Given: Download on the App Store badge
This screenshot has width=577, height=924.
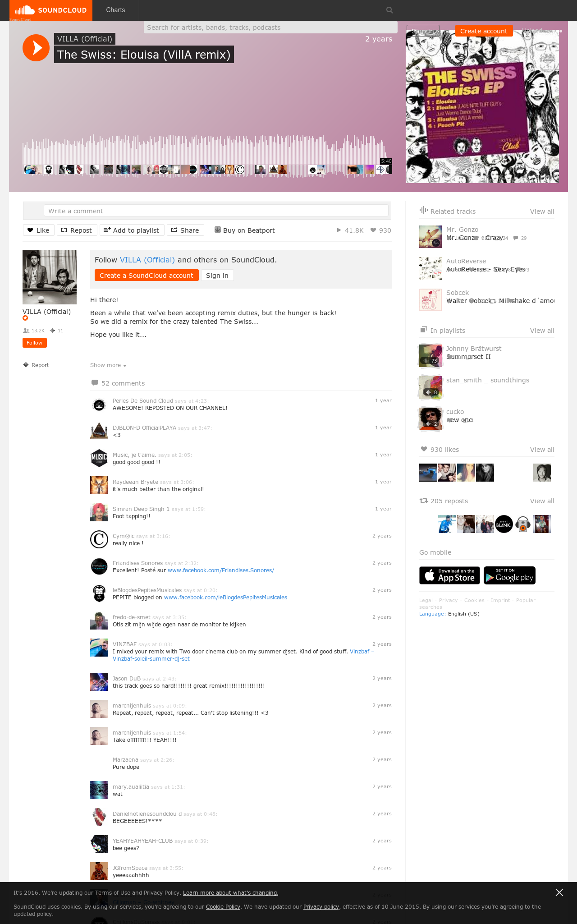Looking at the screenshot, I should [449, 575].
